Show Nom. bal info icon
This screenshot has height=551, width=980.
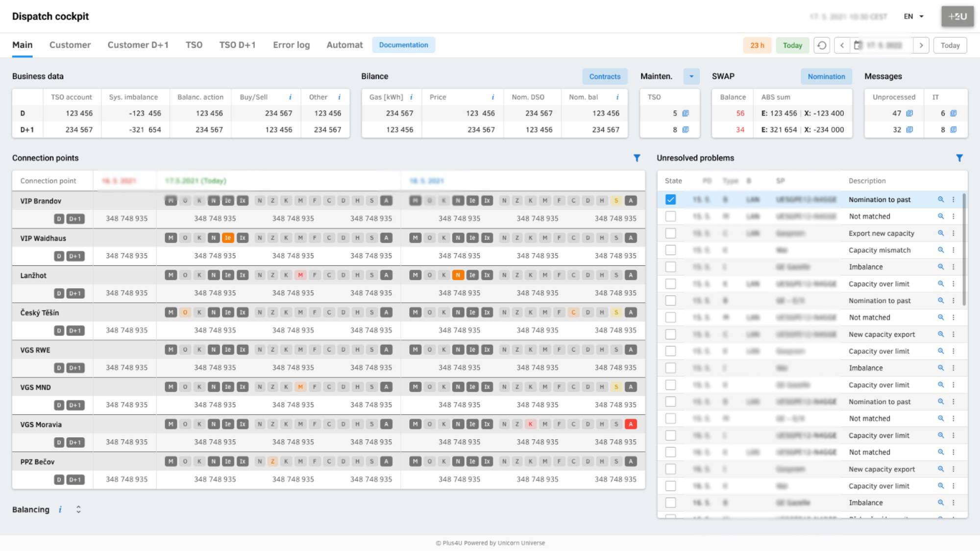point(617,97)
